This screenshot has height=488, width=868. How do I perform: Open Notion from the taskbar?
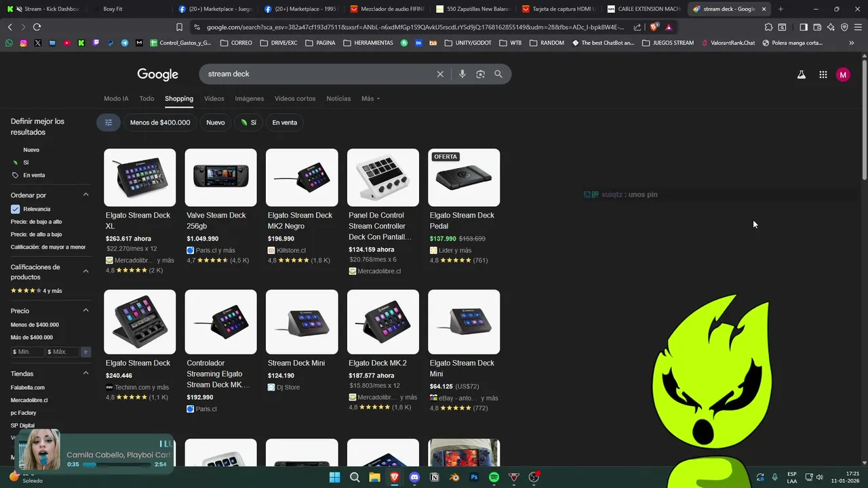point(435,477)
